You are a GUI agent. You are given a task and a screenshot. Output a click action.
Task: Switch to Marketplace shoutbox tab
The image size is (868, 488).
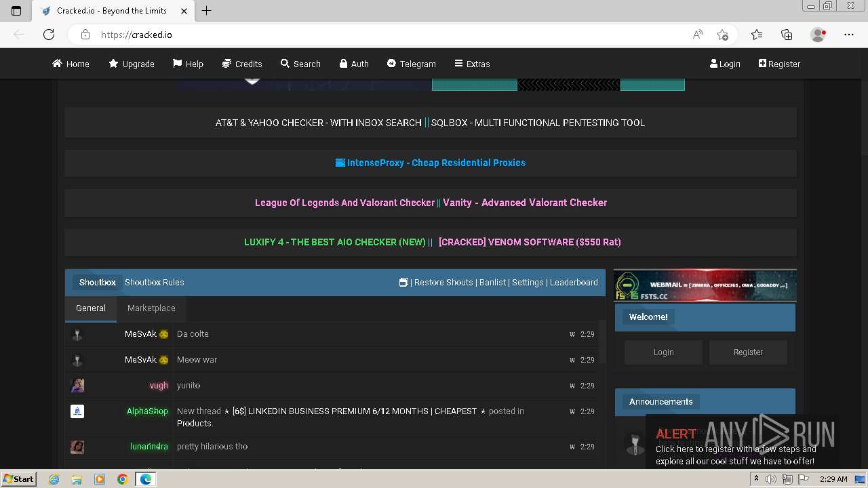coord(151,308)
